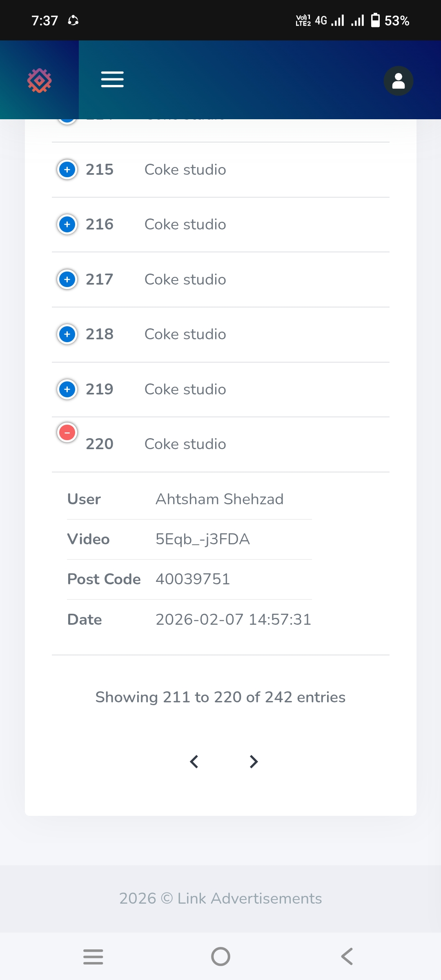This screenshot has height=980, width=441.
Task: Tap the Android home button
Action: point(220,956)
